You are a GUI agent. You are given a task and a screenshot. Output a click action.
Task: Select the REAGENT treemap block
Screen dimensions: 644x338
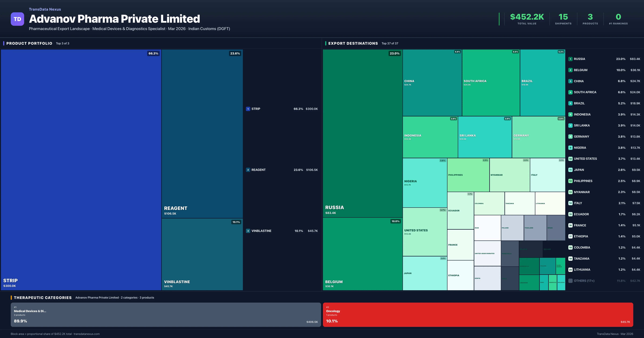[x=202, y=133]
